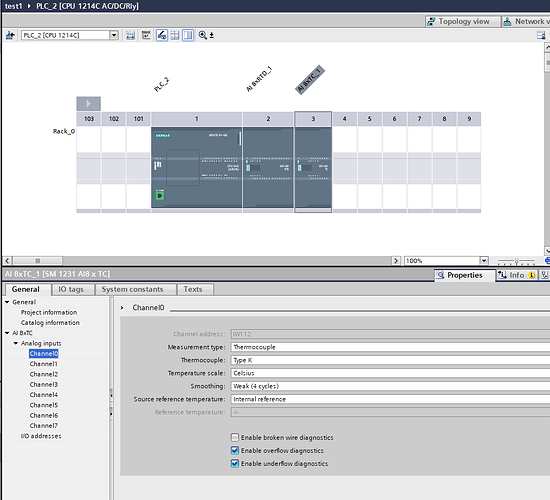The image size is (550, 500).
Task: Collapse the General tree node
Action: [7, 302]
